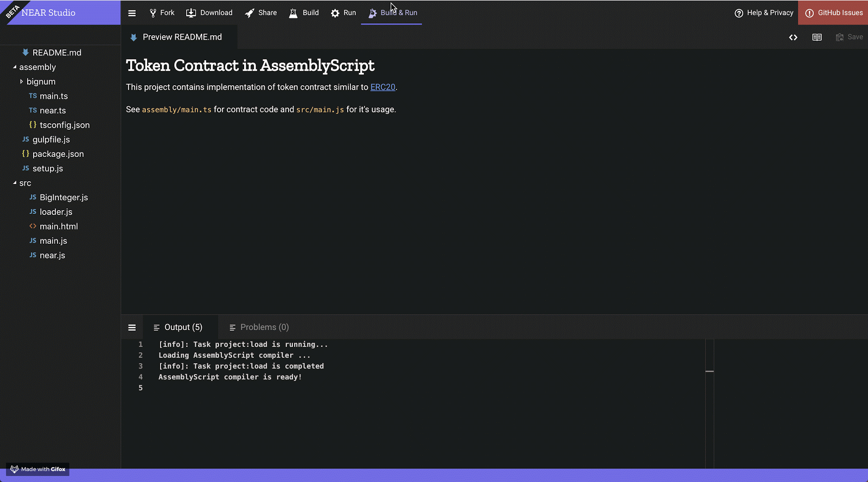
Task: Follow the ERC20 link in README
Action: click(x=383, y=87)
